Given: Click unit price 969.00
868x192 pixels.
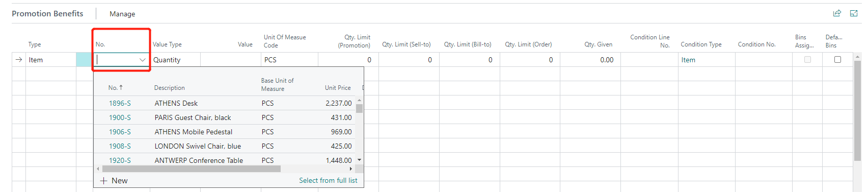Looking at the screenshot, I should 341,132.
